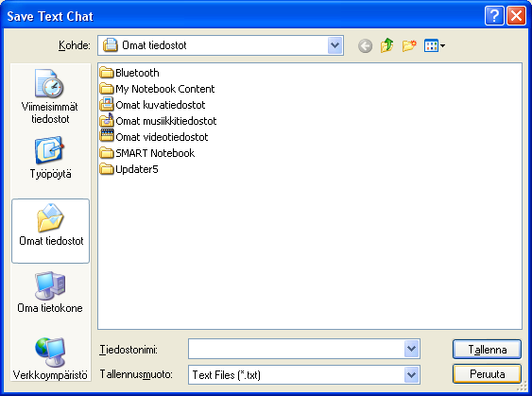Expand the Tallennusmuoto file type dropdown
Viewport: 532px width, 396px height.
coord(412,375)
